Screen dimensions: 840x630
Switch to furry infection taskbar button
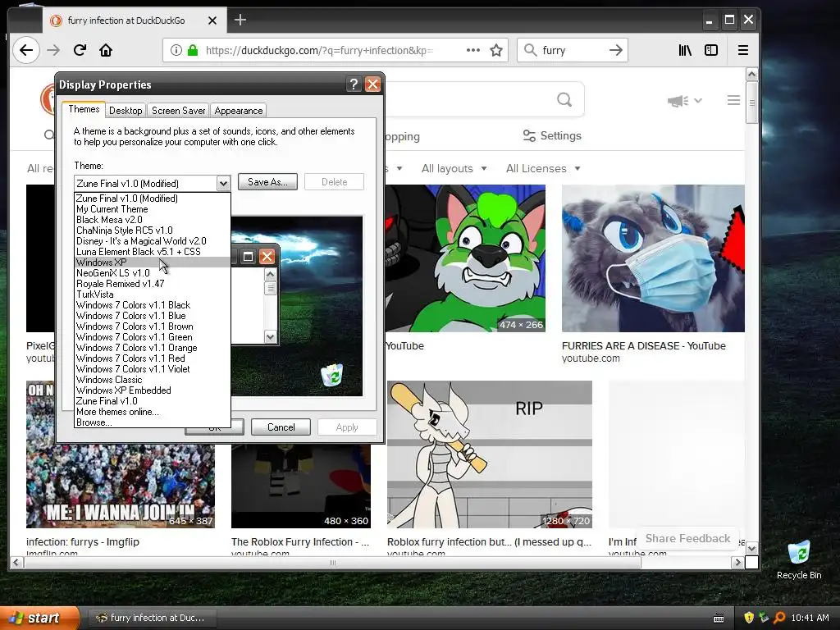(151, 618)
